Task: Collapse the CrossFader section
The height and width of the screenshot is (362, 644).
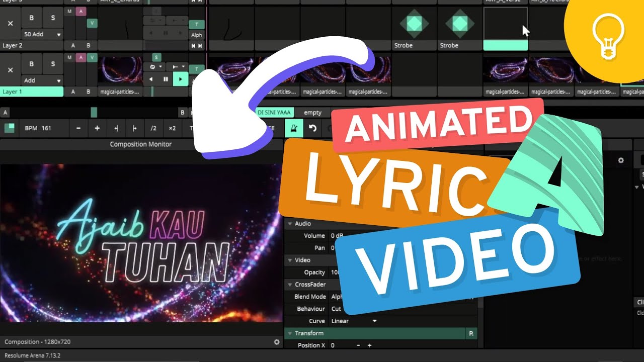Action: coord(290,285)
